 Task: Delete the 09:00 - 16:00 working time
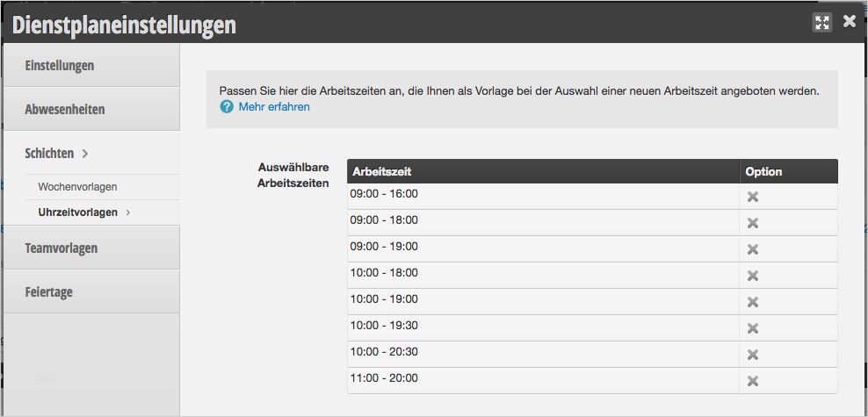click(x=753, y=197)
